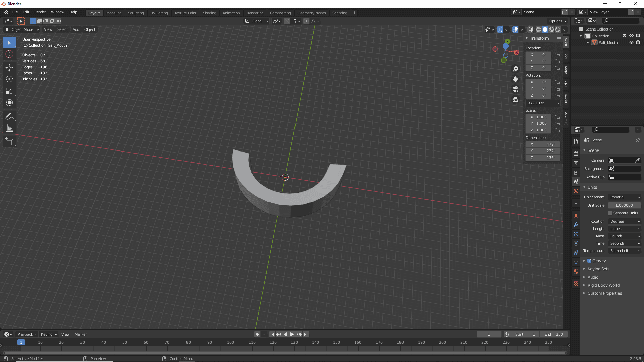Click the viewport zoom magnifier icon
Screen dimensions: 644x362
(515, 69)
